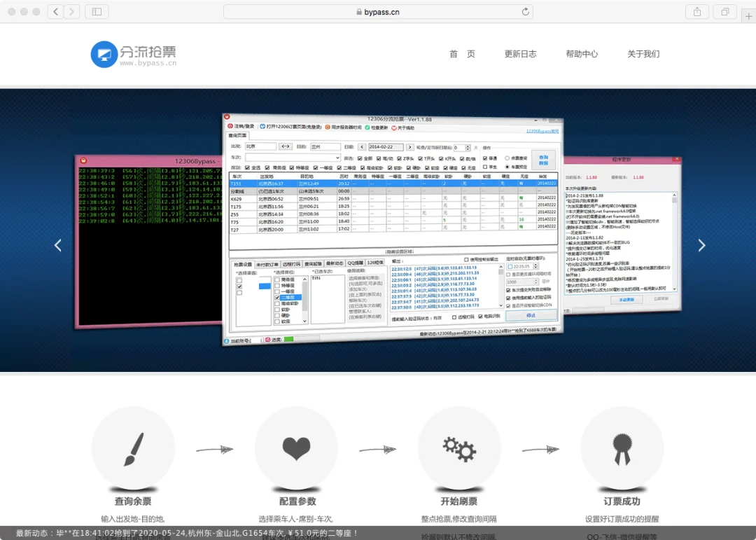
Task: Click the 查询数据 button
Action: pyautogui.click(x=543, y=160)
